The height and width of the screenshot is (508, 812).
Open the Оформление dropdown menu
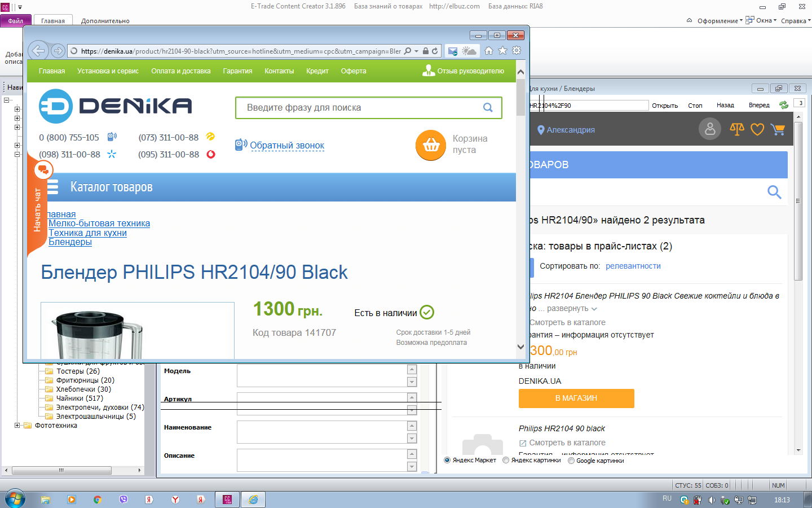pos(720,21)
